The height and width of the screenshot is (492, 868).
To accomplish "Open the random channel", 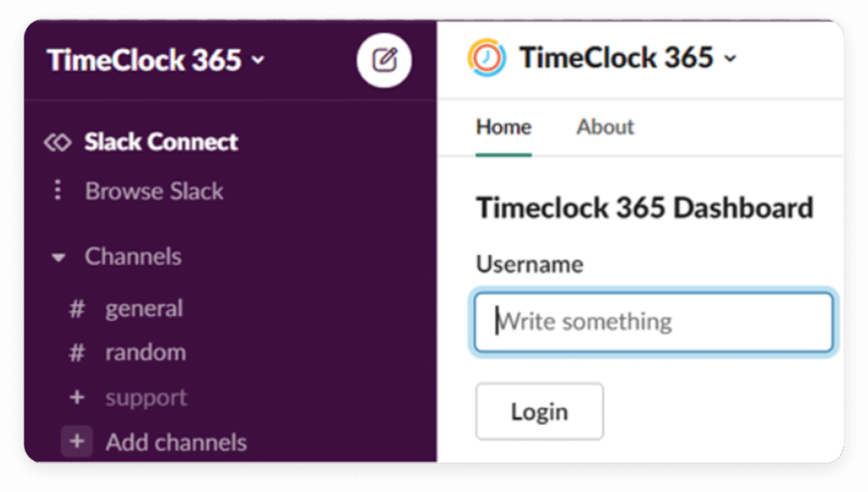I will (x=145, y=352).
